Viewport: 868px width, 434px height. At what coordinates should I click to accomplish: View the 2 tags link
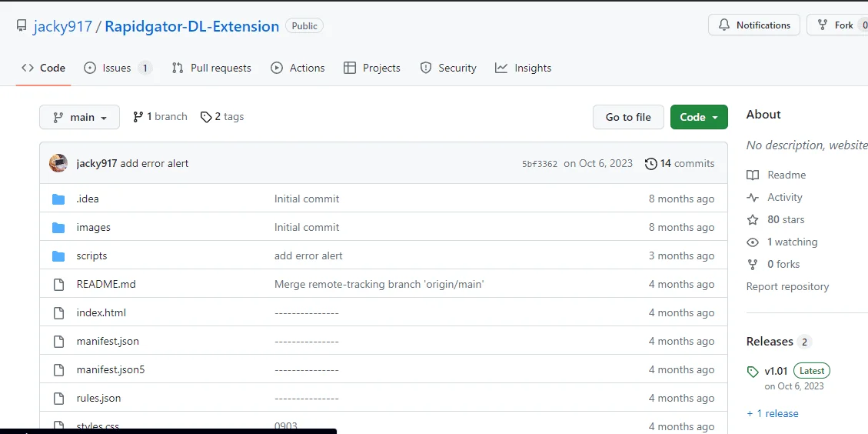pyautogui.click(x=222, y=117)
